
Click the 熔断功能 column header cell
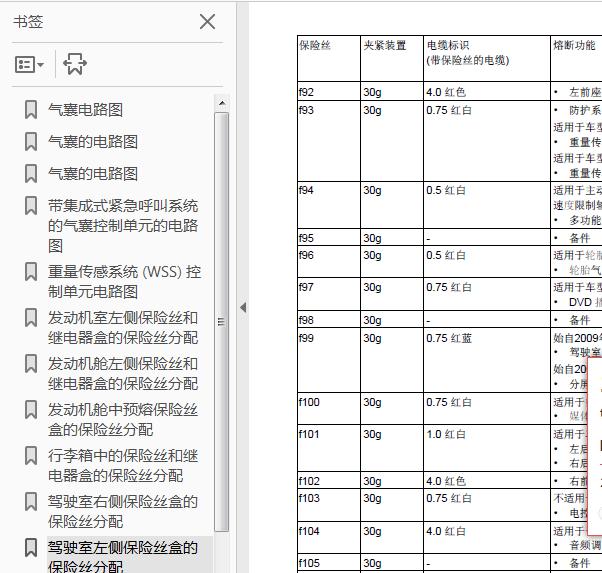[x=576, y=58]
